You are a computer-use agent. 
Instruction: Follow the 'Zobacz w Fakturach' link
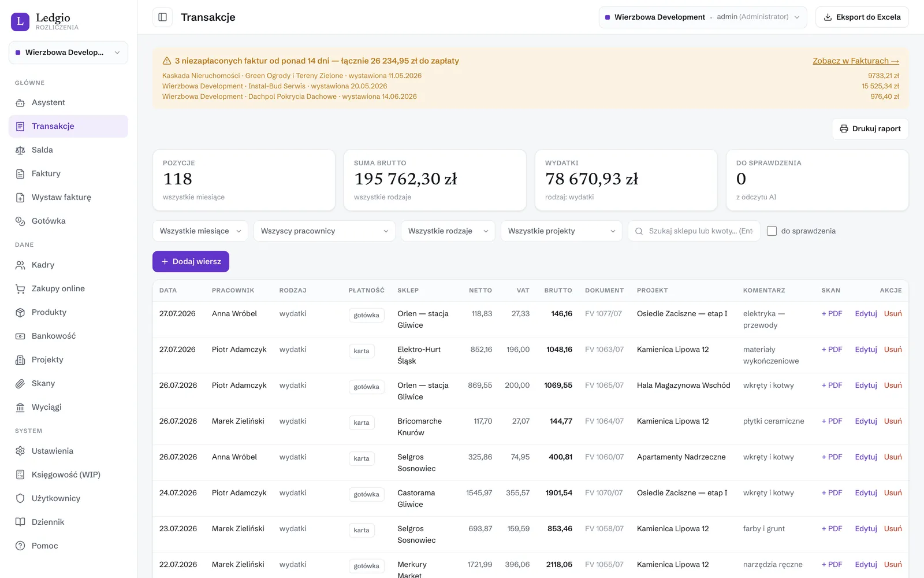coord(856,61)
